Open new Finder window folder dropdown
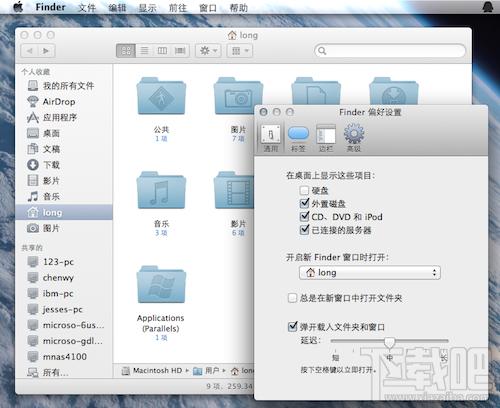This screenshot has width=500, height=408. [x=370, y=273]
